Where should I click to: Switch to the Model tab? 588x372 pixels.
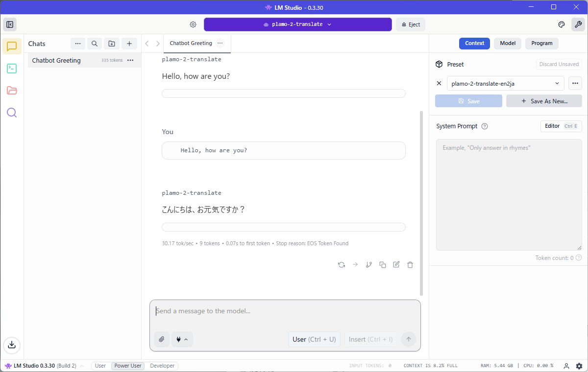[x=507, y=43]
